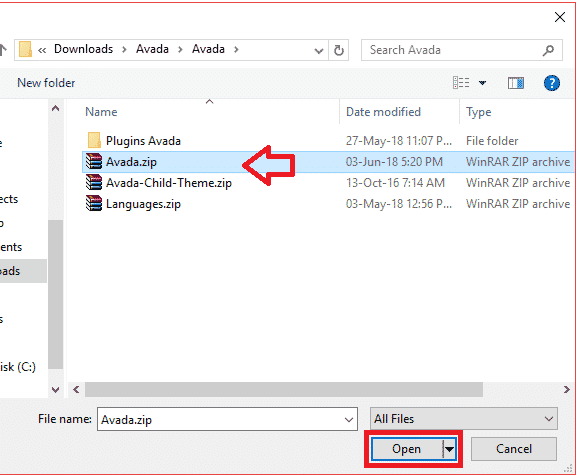Viewport: 576px width, 475px height.
Task: Open the split arrow on Open button
Action: coord(449,449)
